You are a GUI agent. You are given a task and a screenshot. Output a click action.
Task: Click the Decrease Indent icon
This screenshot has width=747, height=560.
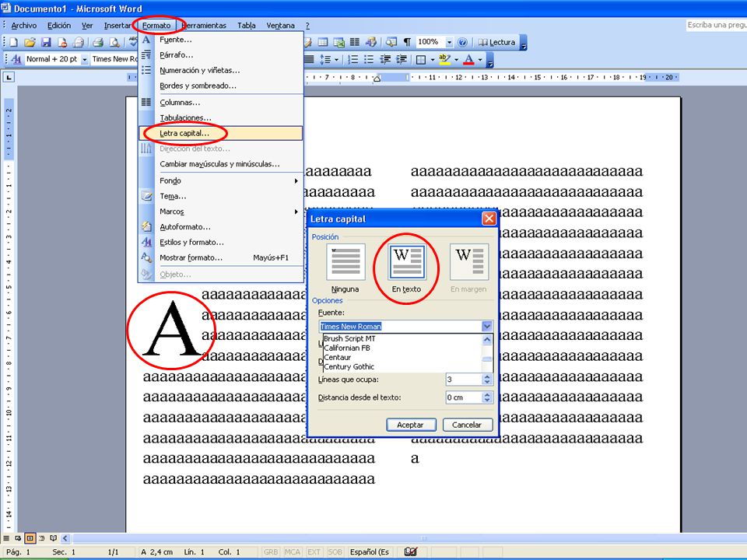(385, 60)
